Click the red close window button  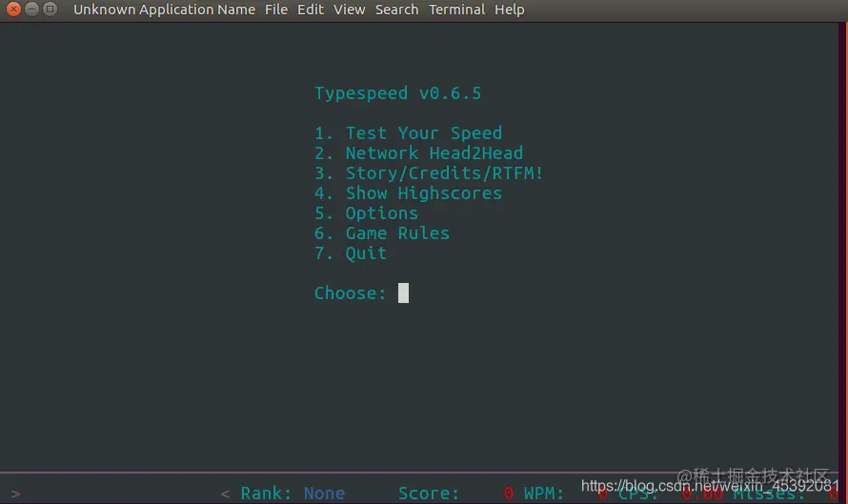(x=13, y=10)
